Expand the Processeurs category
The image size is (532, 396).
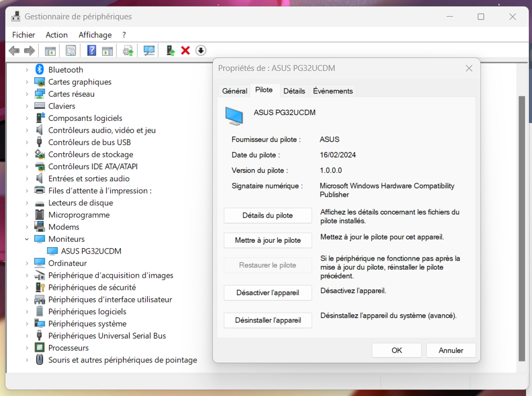tap(27, 348)
